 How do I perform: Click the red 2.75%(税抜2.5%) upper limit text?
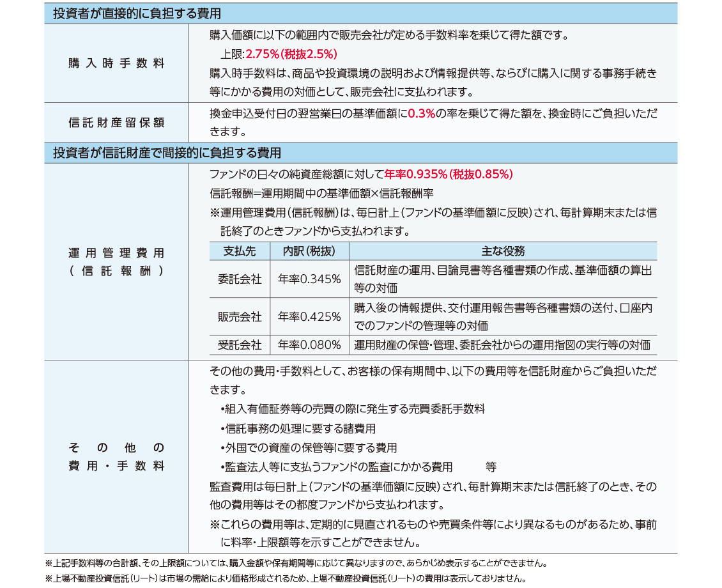[x=291, y=54]
